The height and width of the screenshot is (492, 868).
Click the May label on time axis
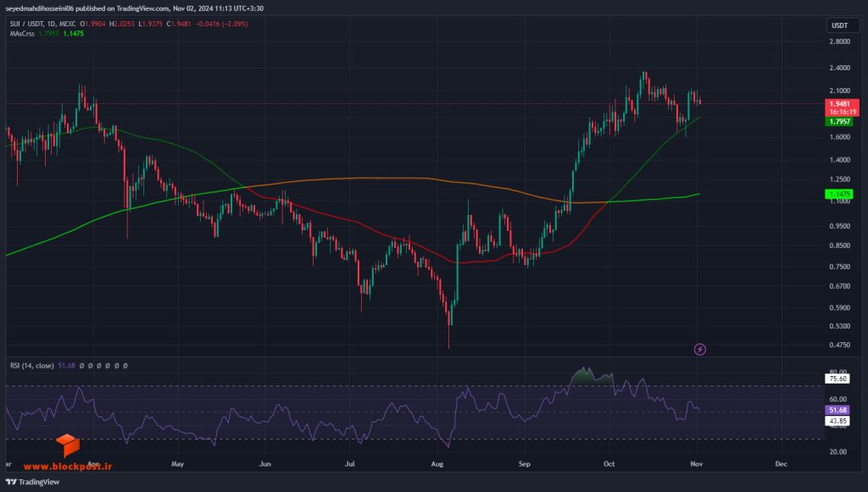(177, 464)
